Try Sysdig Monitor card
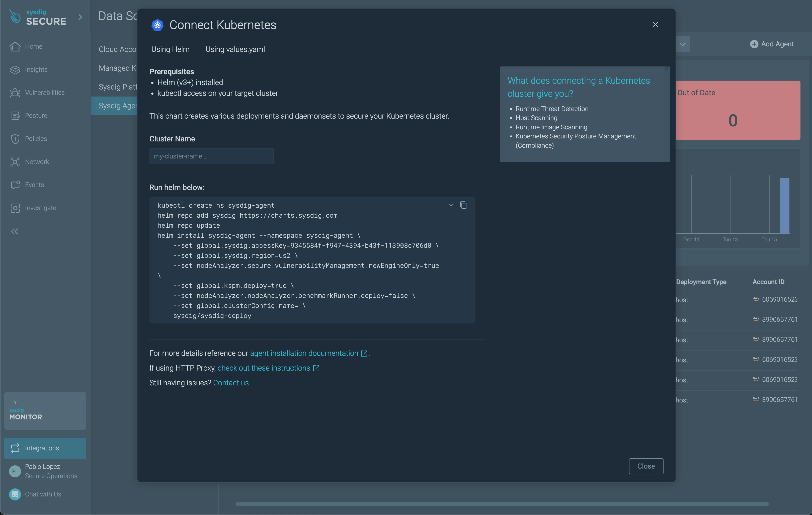The width and height of the screenshot is (812, 515). coord(45,411)
